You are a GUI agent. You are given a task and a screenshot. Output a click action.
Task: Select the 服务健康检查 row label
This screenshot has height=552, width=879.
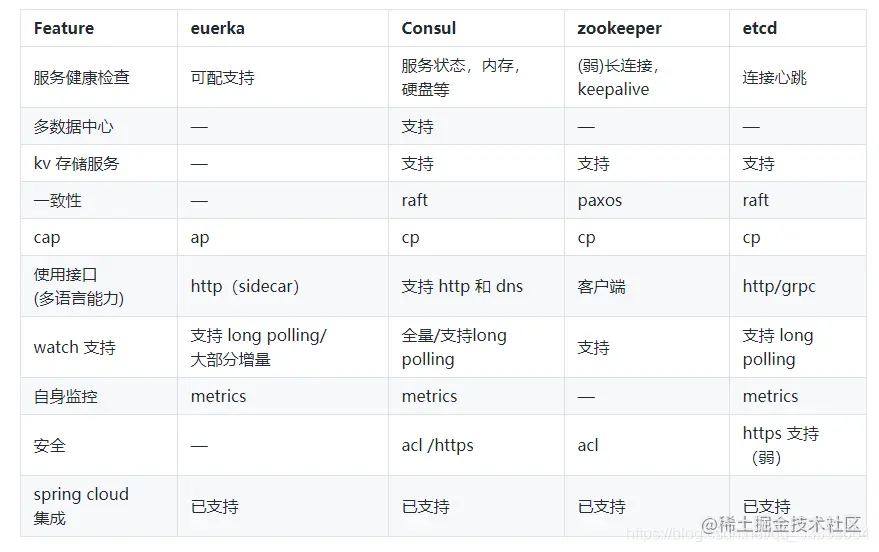[x=82, y=77]
